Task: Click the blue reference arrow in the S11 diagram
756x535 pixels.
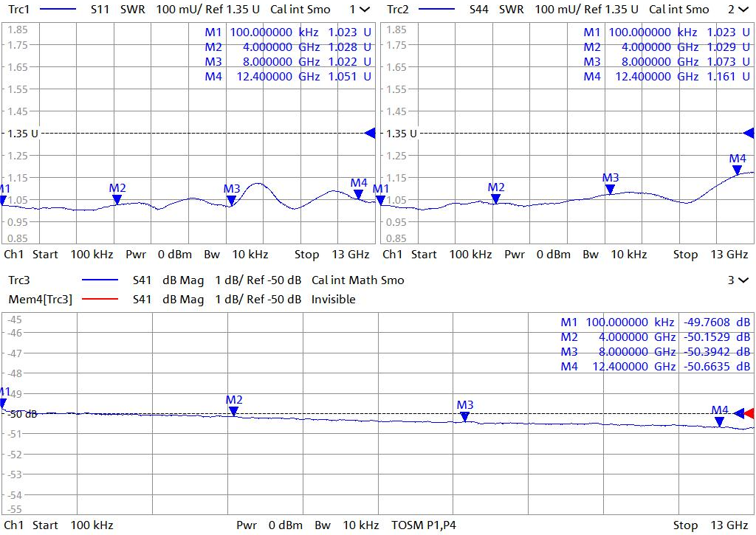Action: (371, 133)
